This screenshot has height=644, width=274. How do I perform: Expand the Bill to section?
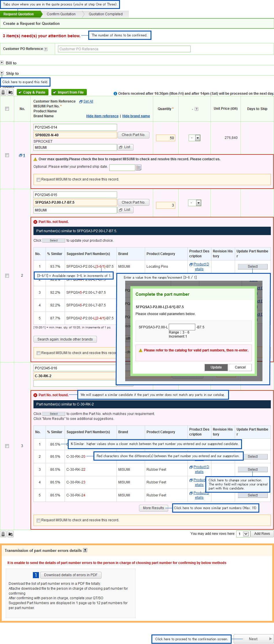(2, 63)
